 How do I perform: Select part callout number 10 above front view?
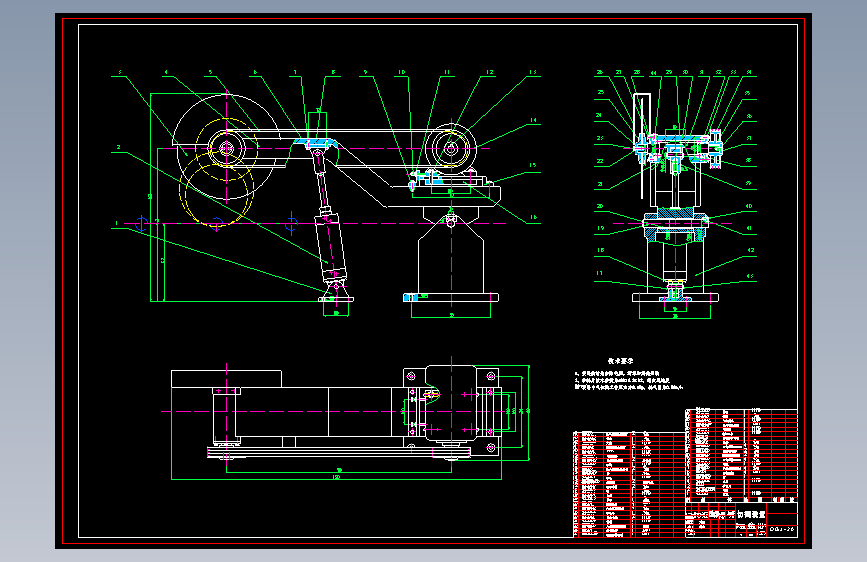(402, 72)
